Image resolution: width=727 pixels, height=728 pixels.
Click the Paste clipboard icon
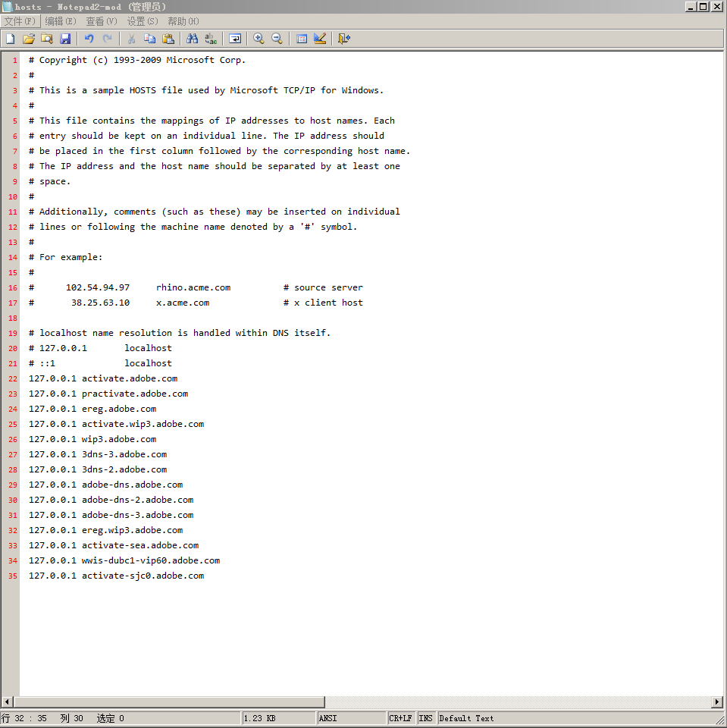[x=168, y=39]
